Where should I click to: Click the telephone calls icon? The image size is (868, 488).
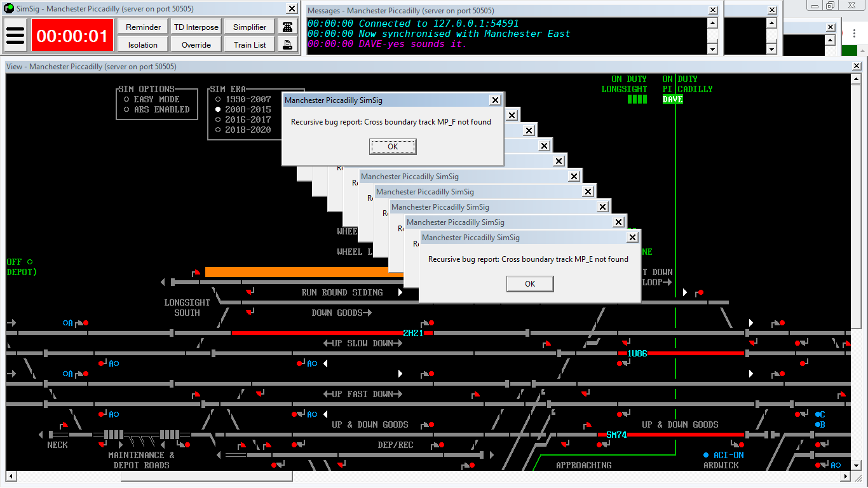coord(288,27)
